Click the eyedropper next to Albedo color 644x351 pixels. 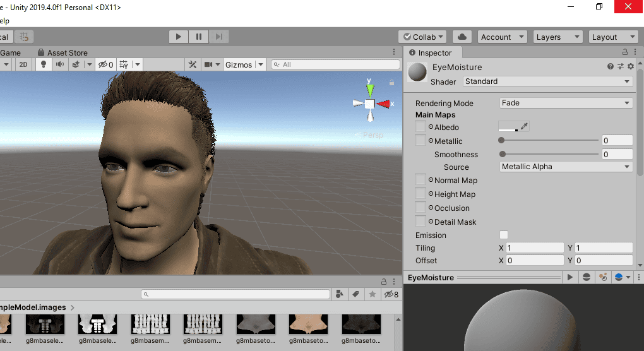point(524,127)
